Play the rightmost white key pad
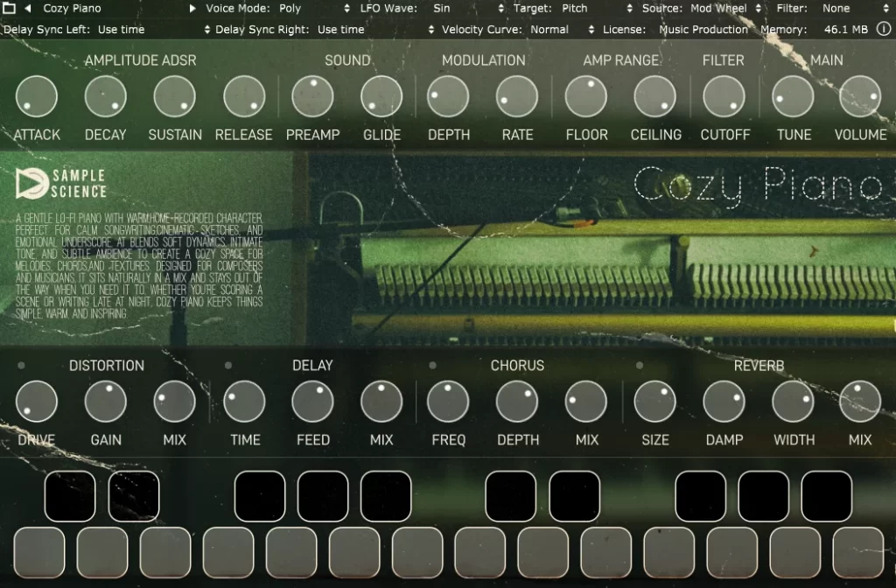Screen dimensions: 896x588 point(858,553)
